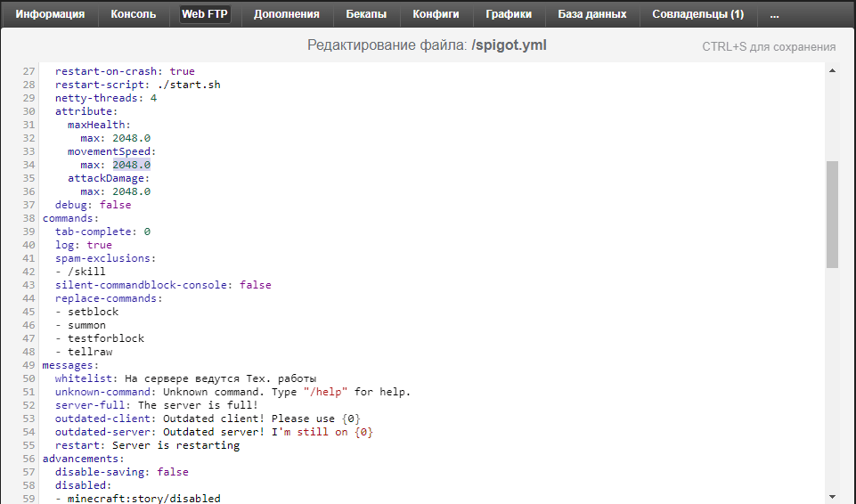The image size is (856, 504).
Task: Open the Дополнения tab
Action: click(x=286, y=14)
